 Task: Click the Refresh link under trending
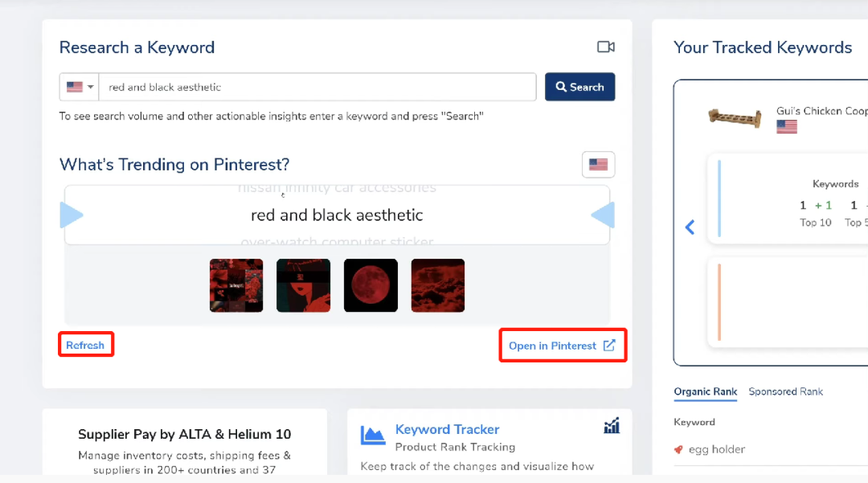[85, 346]
